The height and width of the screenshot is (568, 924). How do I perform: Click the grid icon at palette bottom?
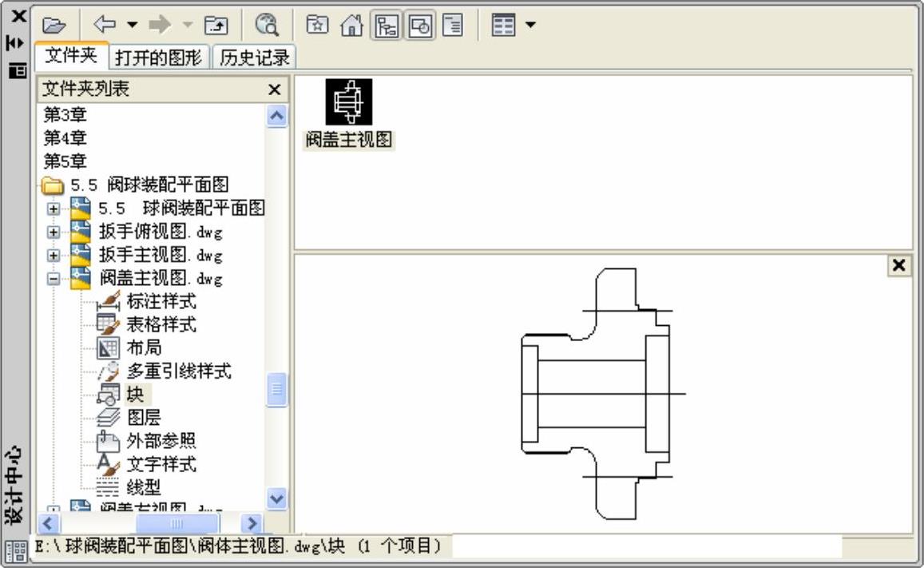coord(16,551)
